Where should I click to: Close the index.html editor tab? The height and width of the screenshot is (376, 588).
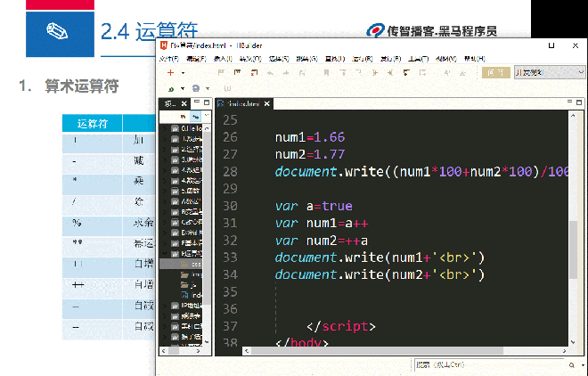point(267,104)
